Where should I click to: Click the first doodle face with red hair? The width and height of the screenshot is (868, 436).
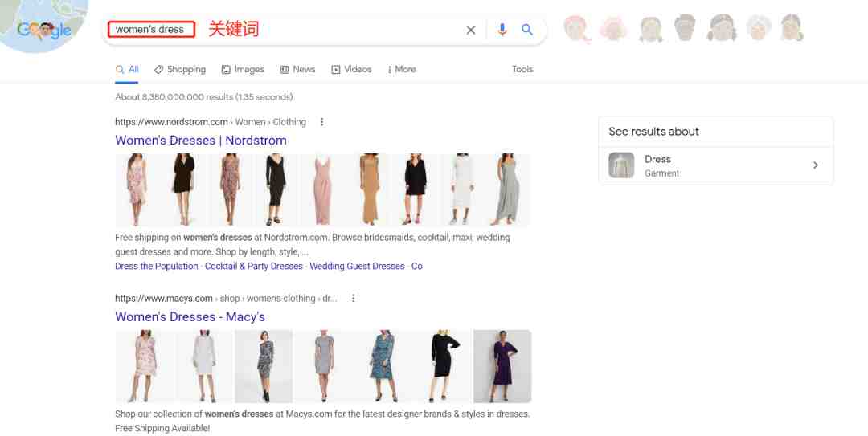pyautogui.click(x=576, y=28)
